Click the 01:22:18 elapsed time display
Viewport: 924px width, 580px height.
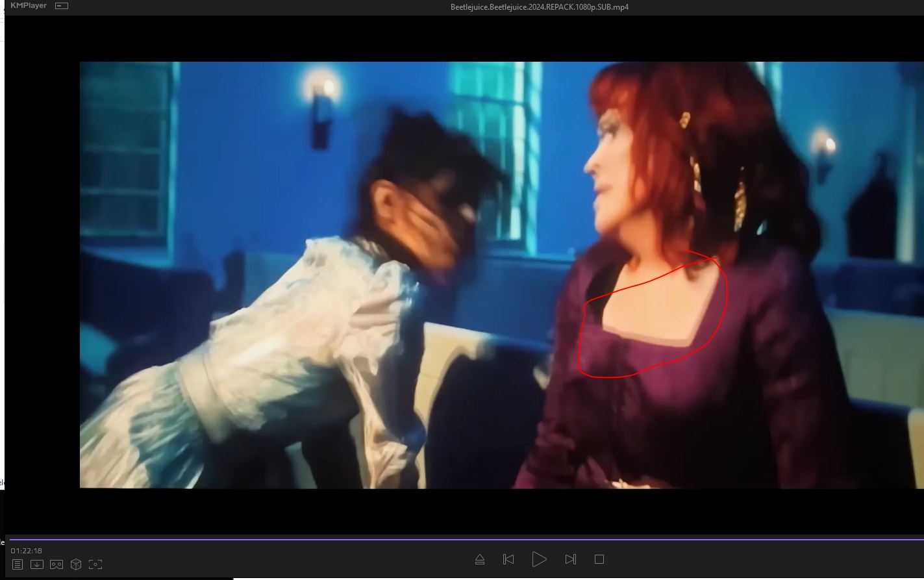pyautogui.click(x=26, y=551)
